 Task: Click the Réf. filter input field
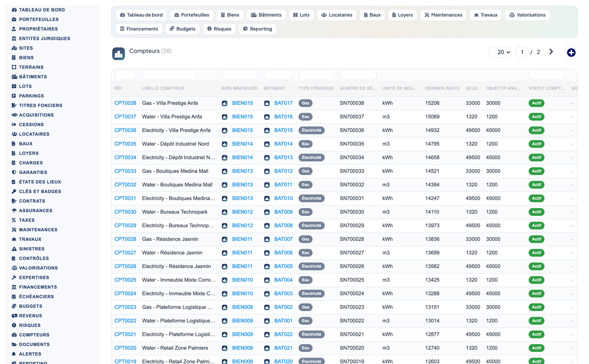tap(125, 75)
